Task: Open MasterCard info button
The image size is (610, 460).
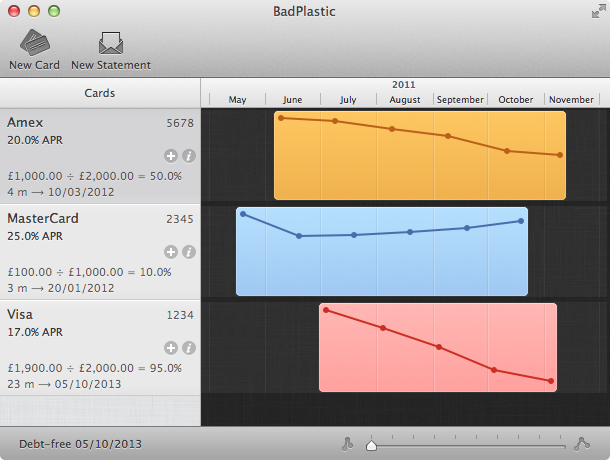Action: (x=189, y=252)
